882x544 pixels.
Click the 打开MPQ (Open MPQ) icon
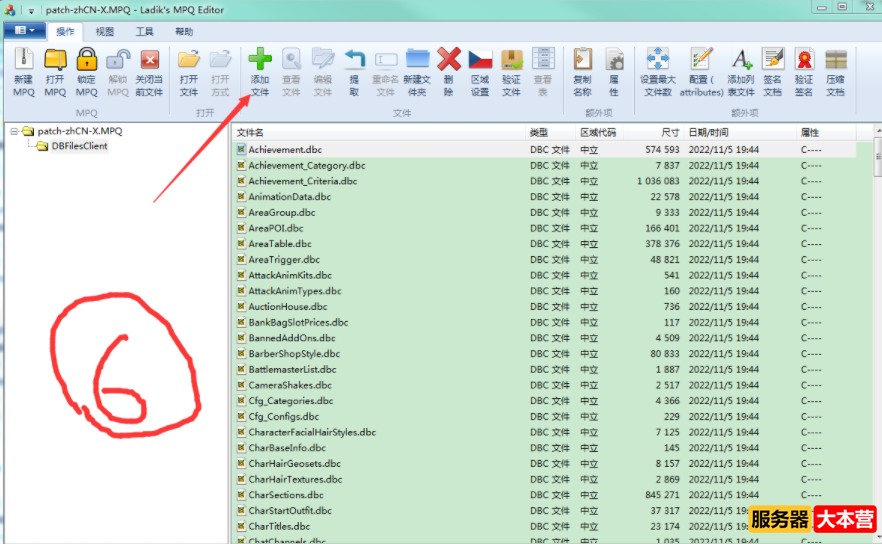click(55, 60)
